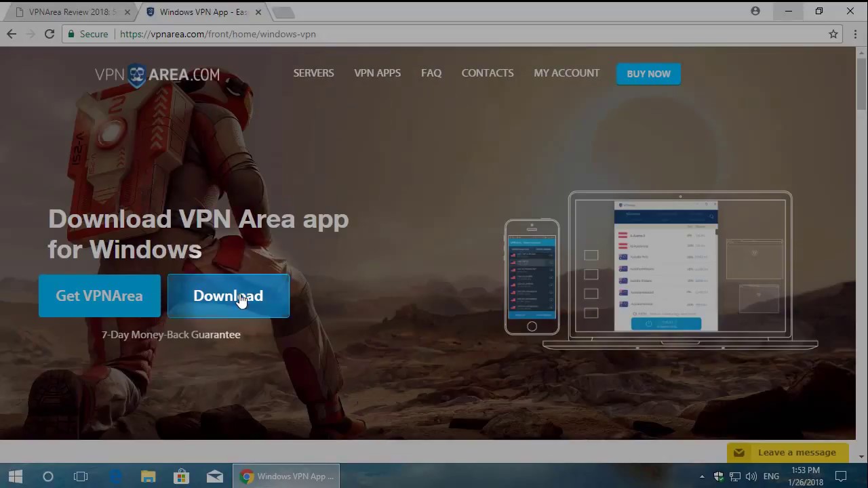Select the Chrome Windows VPN App taskbar item
The image size is (868, 488).
point(286,476)
